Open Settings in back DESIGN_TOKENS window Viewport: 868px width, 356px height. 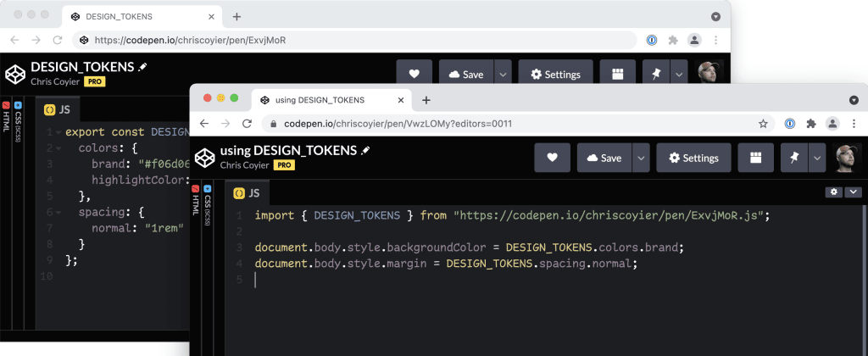[x=555, y=75]
